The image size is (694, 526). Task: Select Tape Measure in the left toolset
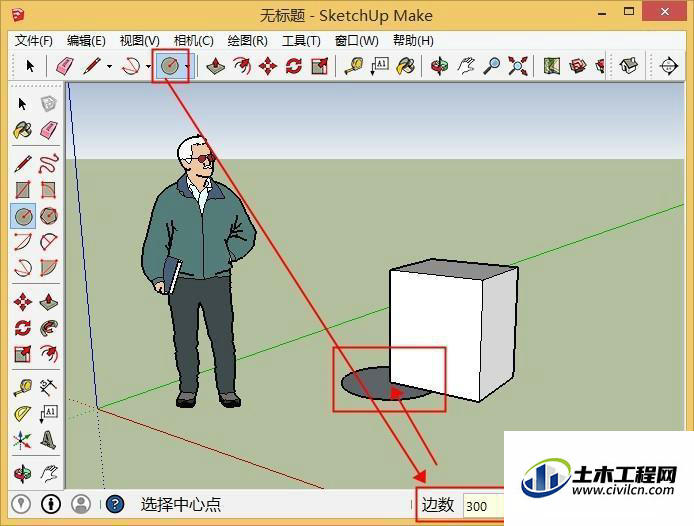point(23,387)
